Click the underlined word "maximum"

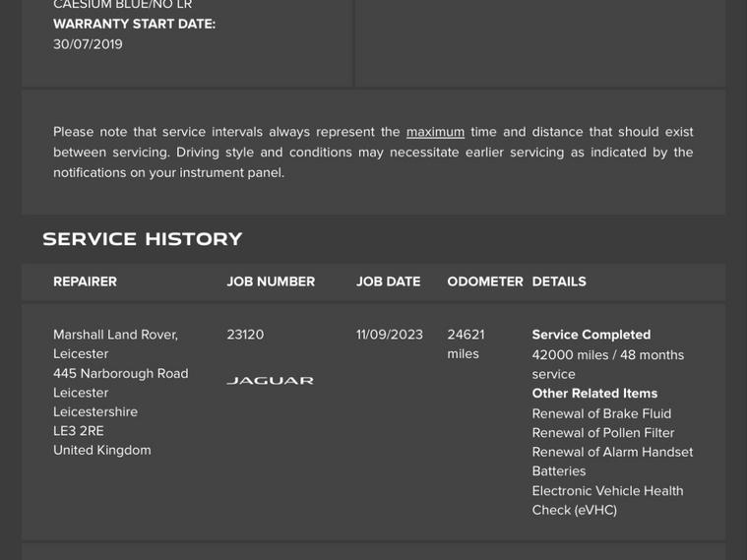[x=435, y=132]
